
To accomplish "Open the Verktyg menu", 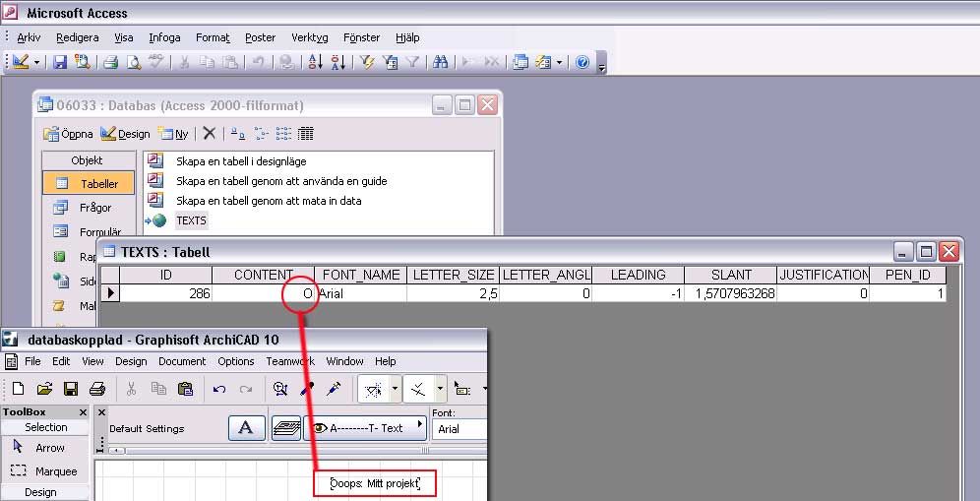I will click(x=309, y=37).
